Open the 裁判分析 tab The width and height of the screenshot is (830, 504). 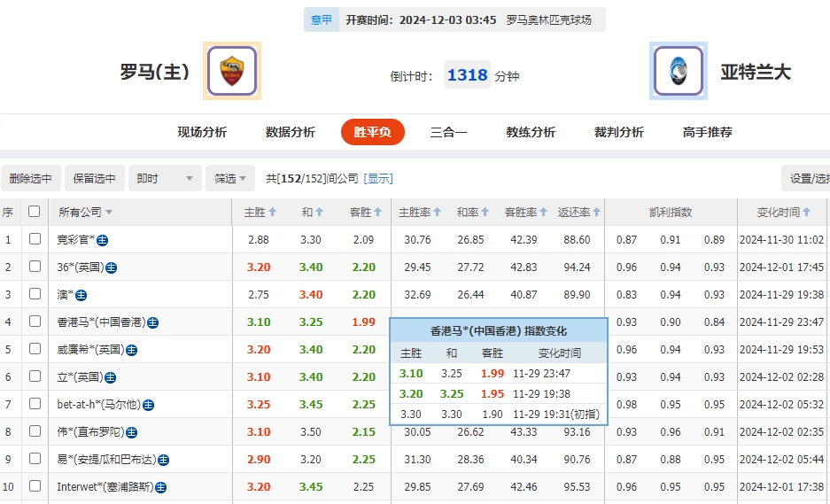tap(618, 132)
